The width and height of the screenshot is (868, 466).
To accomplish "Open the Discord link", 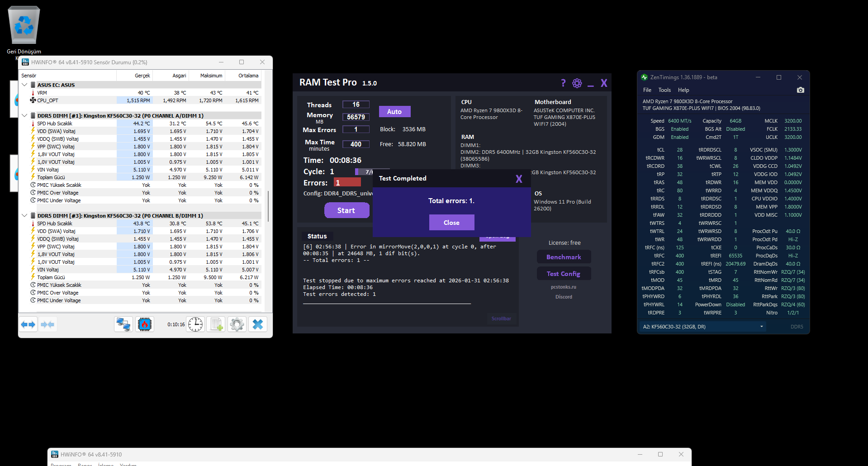I will pyautogui.click(x=564, y=297).
